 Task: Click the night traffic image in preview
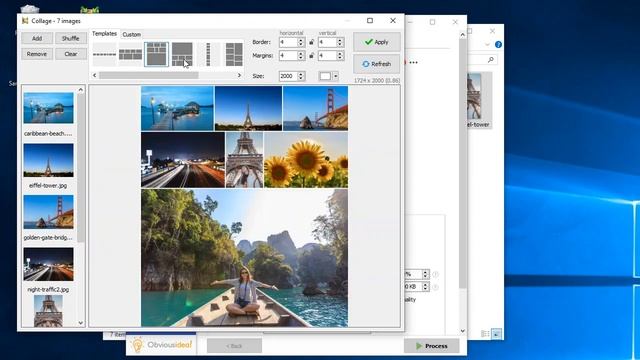(x=183, y=160)
